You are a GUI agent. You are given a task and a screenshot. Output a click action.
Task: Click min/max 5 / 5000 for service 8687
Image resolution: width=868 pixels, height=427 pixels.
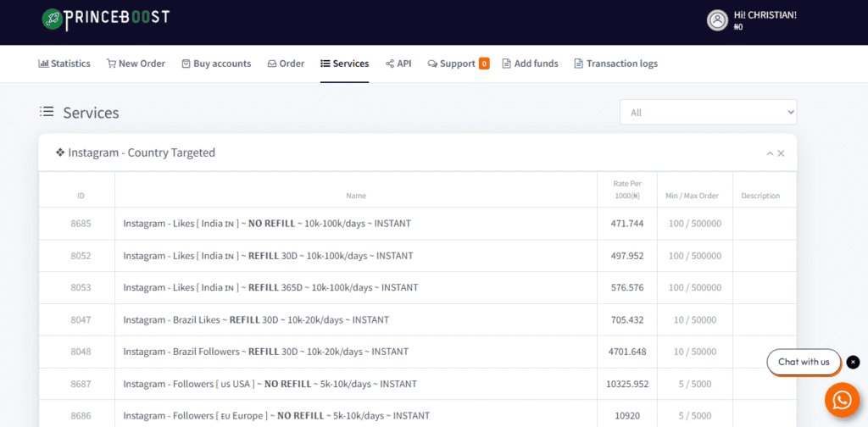tap(695, 384)
